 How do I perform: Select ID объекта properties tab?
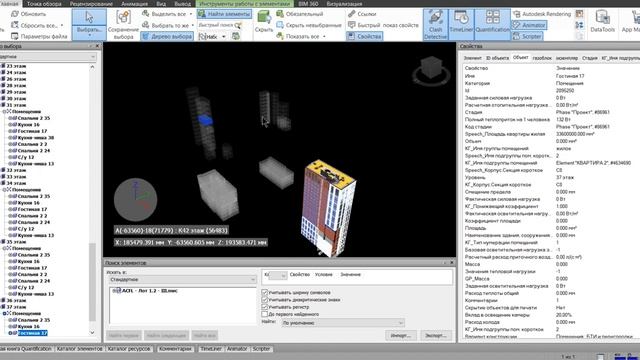[497, 58]
